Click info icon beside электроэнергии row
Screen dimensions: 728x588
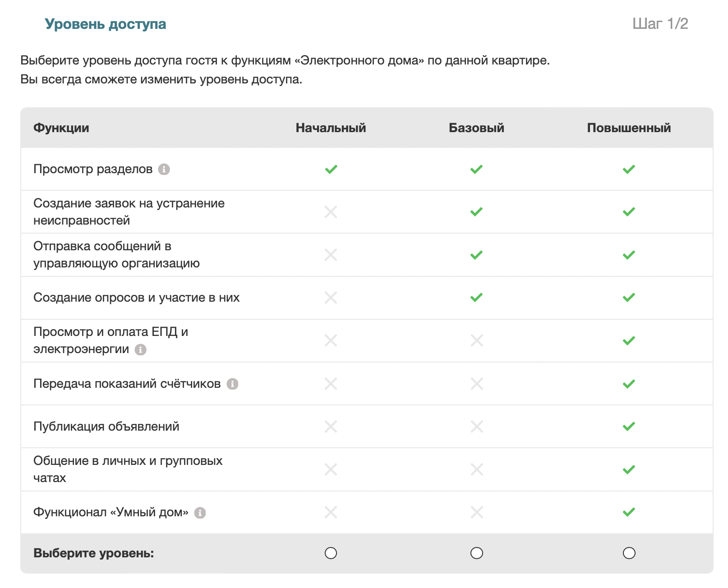click(141, 349)
